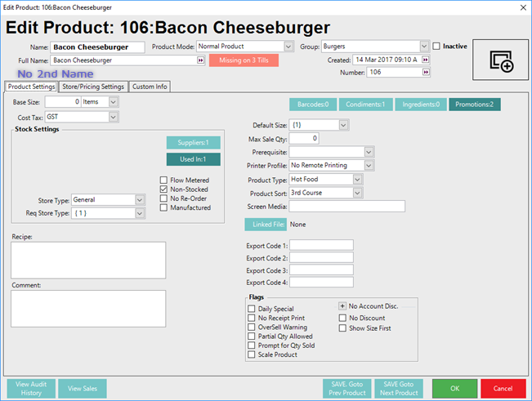Open the Custom Info tab
Screen dimensions: 532x401
[149, 87]
